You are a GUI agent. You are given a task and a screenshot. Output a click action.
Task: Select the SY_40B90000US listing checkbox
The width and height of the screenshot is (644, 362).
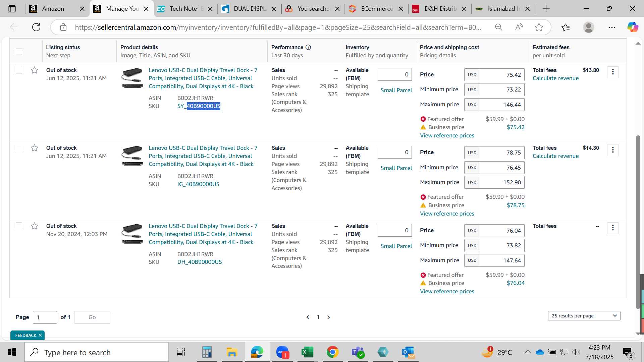[19, 70]
